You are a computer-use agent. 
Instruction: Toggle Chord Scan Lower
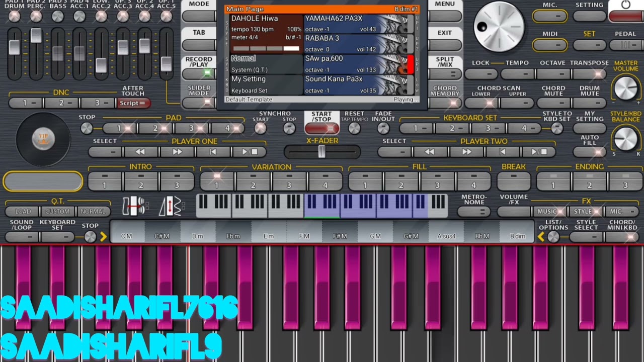pyautogui.click(x=481, y=103)
